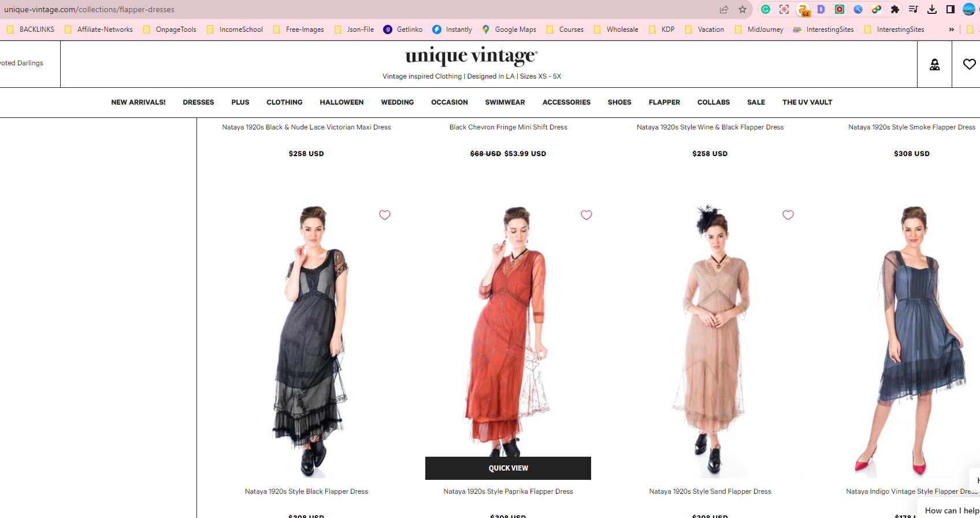
Task: Click the Unique Vintage logo
Action: (x=472, y=56)
